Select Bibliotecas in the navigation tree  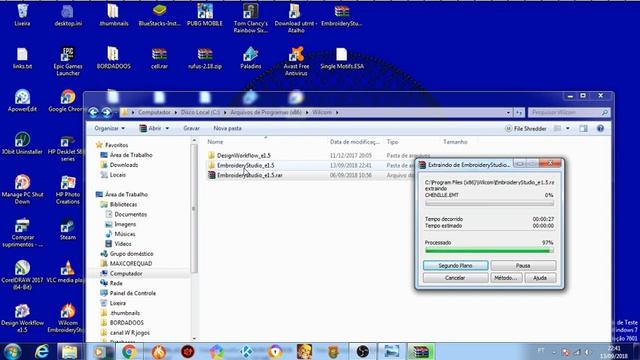coord(123,204)
